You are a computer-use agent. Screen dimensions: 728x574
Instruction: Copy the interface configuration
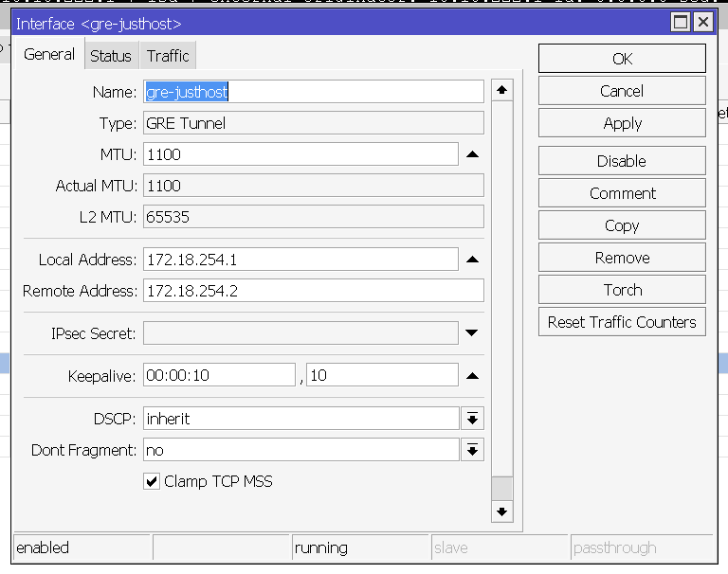point(622,225)
